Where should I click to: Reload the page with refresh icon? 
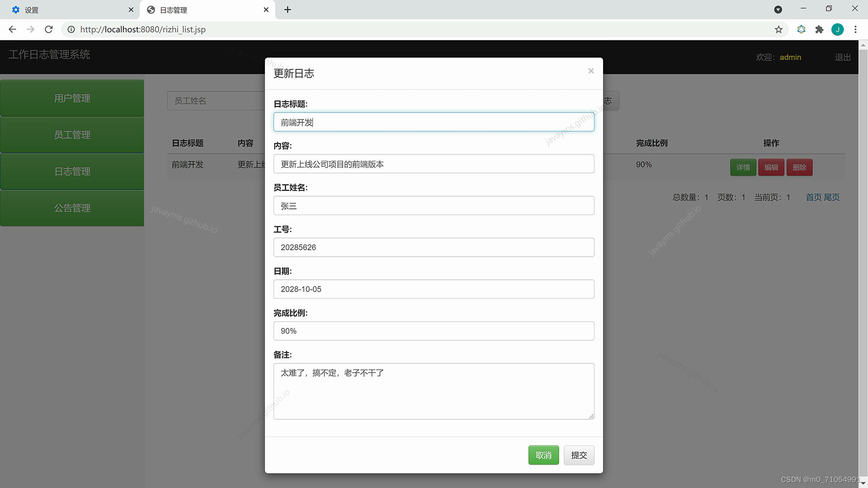[x=49, y=29]
